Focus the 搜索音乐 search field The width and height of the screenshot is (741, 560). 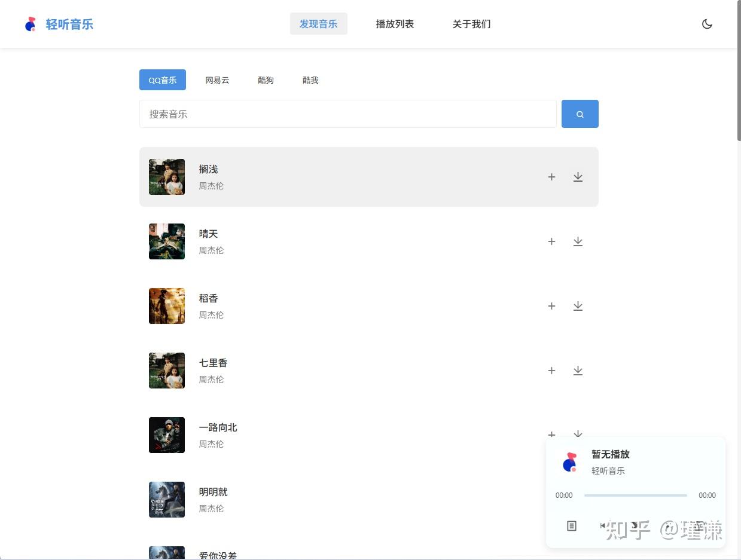(x=348, y=114)
